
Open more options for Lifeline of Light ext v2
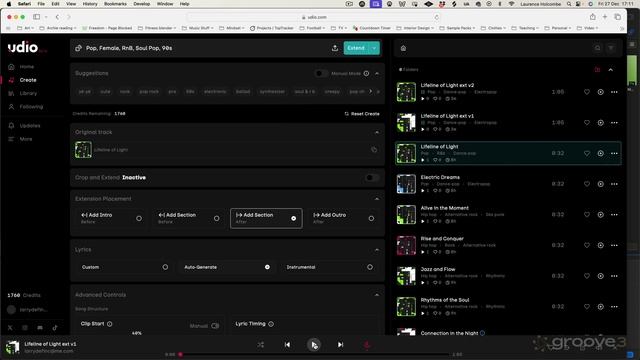click(614, 92)
